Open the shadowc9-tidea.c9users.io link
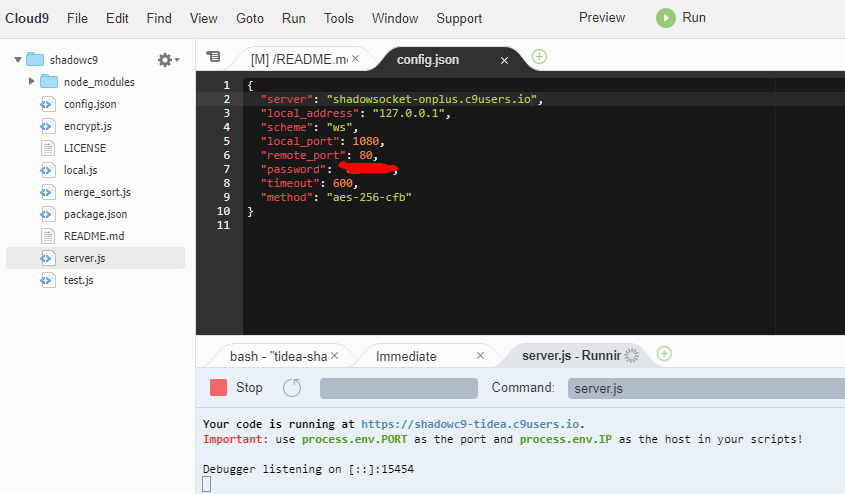The width and height of the screenshot is (845, 494). pyautogui.click(x=470, y=424)
